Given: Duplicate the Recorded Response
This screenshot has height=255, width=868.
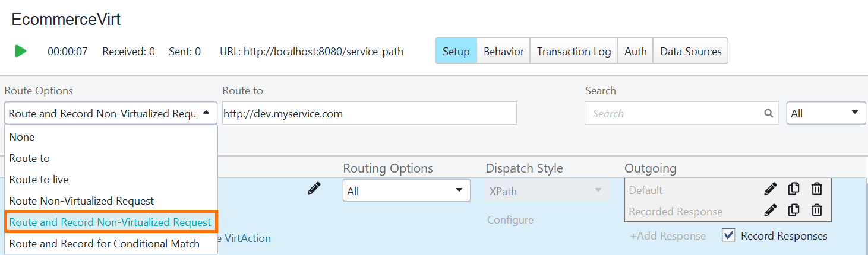Looking at the screenshot, I should [793, 211].
